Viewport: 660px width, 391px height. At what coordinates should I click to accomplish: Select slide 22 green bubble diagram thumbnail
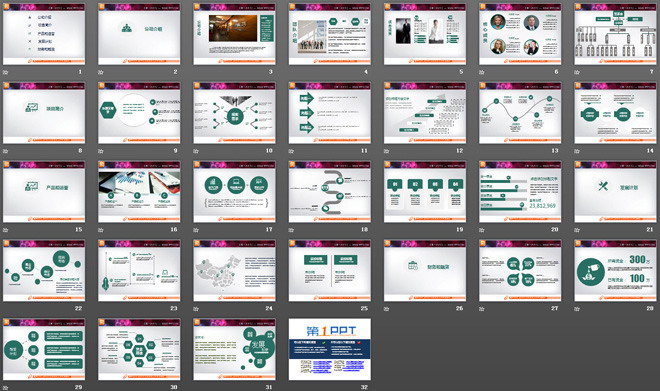[44, 271]
